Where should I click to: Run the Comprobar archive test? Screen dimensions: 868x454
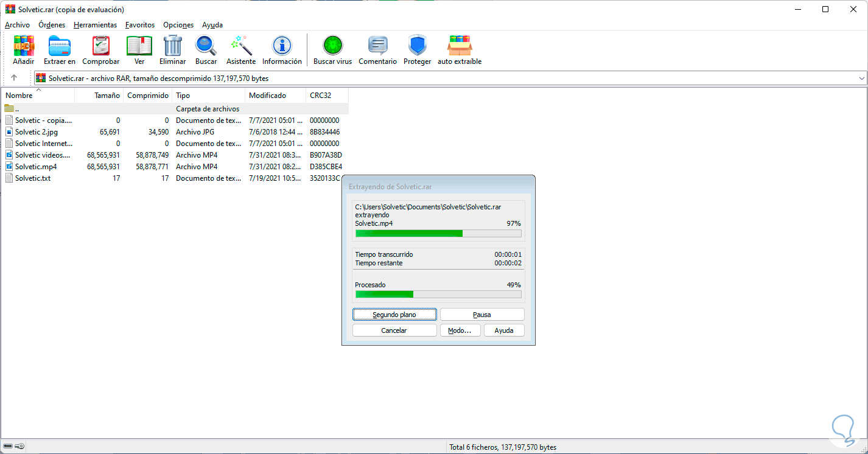101,46
